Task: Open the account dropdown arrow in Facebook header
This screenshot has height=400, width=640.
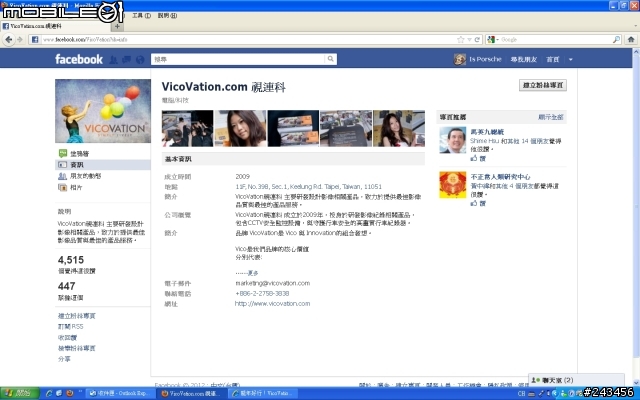Action: click(x=571, y=60)
